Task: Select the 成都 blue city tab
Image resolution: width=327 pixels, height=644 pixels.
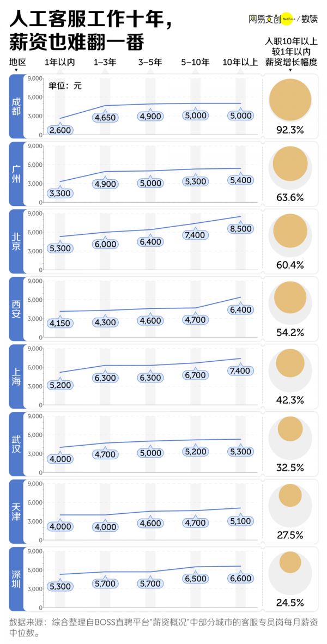Action: 16,106
